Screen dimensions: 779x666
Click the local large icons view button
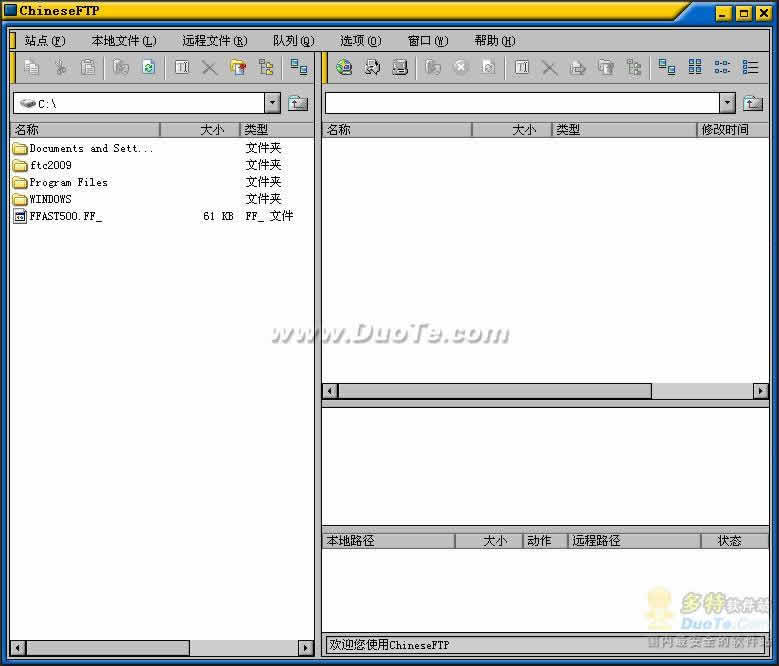(299, 67)
